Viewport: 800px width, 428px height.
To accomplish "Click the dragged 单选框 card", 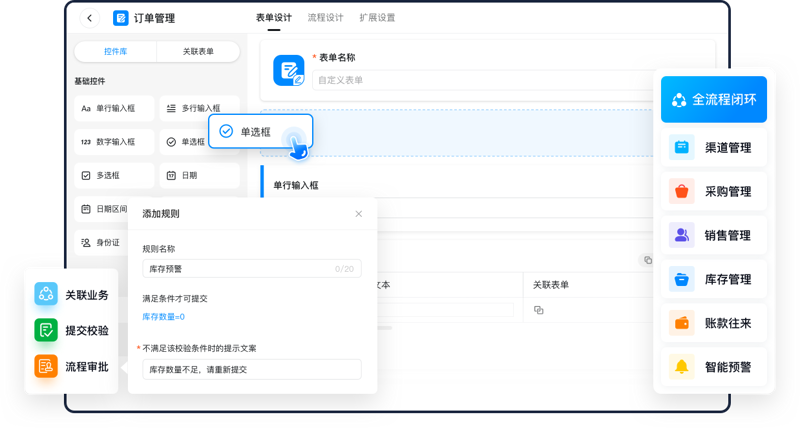I will click(261, 132).
